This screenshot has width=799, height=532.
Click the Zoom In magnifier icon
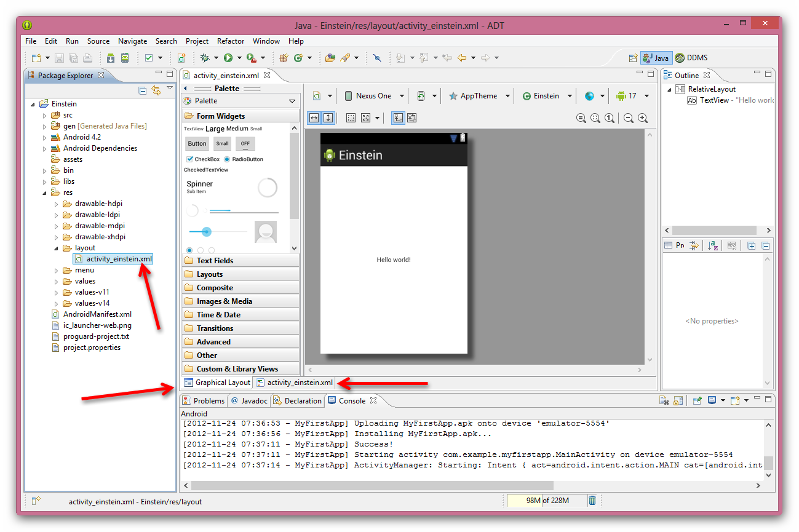pos(643,118)
